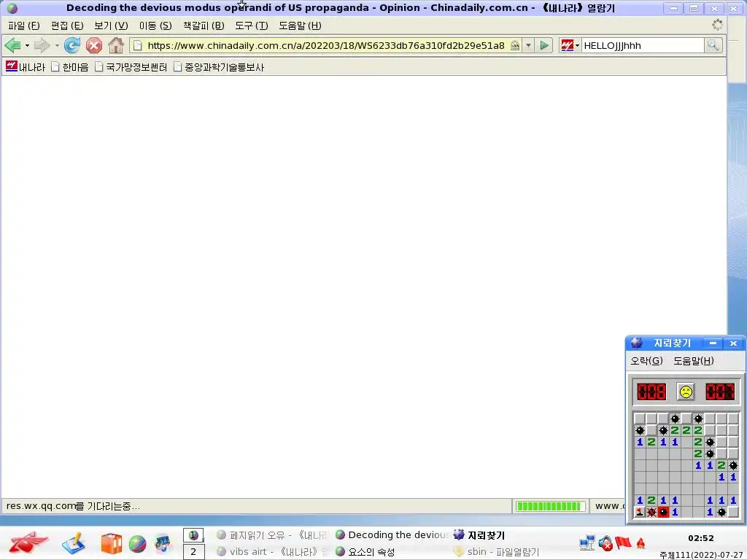Screen dimensions: 747x560
Task: Open the 편집 (E) menu
Action: (67, 26)
